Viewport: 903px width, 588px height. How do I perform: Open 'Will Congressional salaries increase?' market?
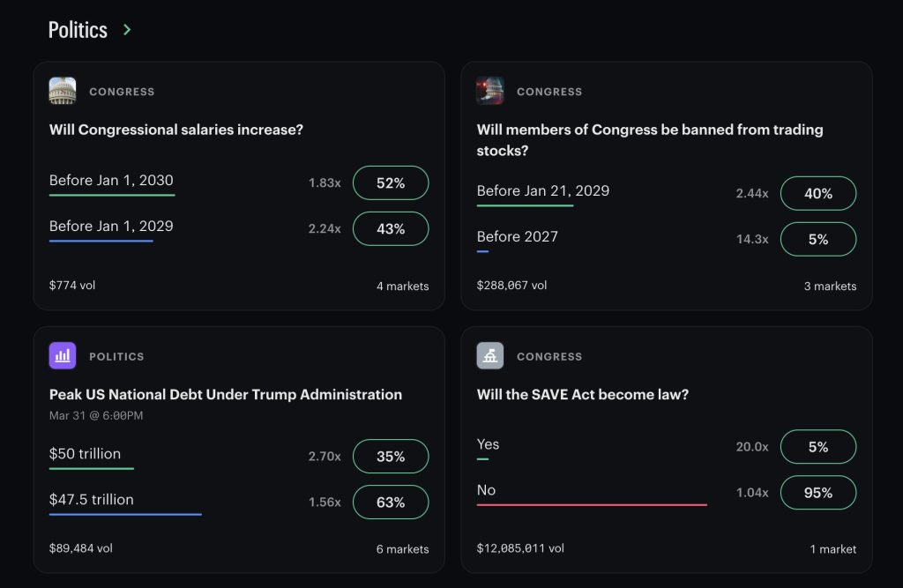[176, 130]
